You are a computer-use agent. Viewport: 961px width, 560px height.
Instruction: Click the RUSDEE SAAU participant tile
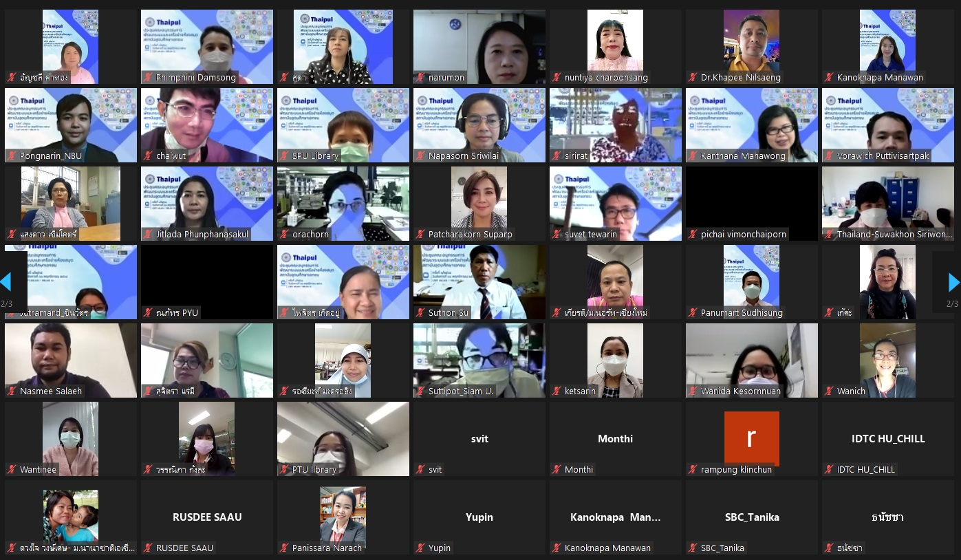[x=206, y=517]
